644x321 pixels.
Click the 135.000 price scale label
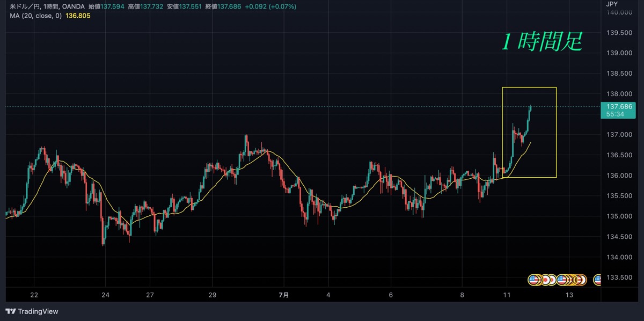(x=618, y=216)
